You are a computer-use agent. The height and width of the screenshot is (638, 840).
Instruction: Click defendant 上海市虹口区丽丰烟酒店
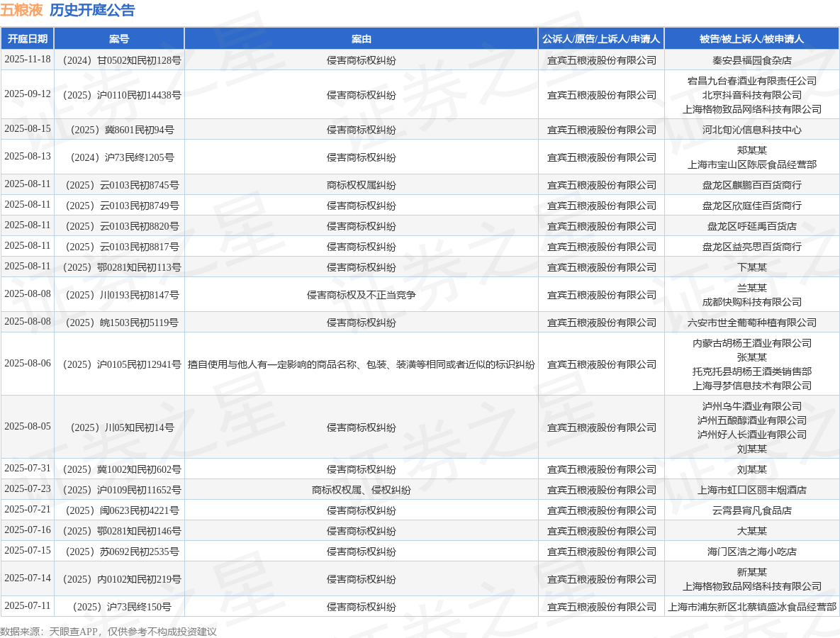[751, 490]
